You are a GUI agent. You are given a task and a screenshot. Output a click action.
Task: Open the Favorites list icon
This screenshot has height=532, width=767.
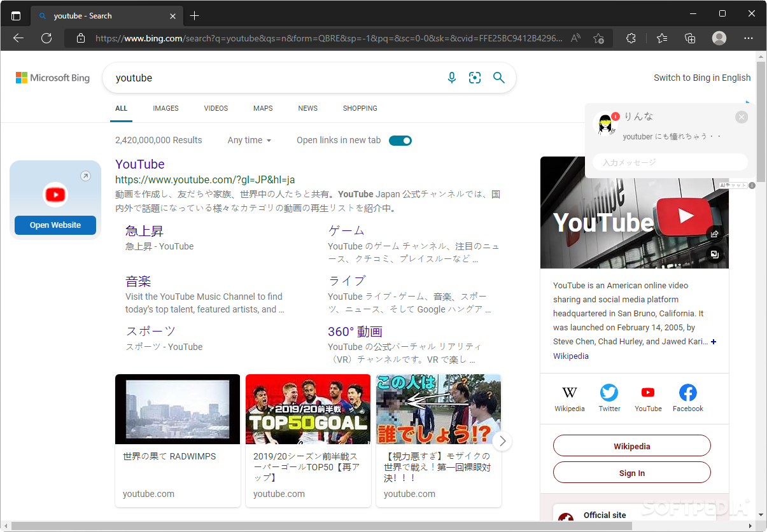662,38
